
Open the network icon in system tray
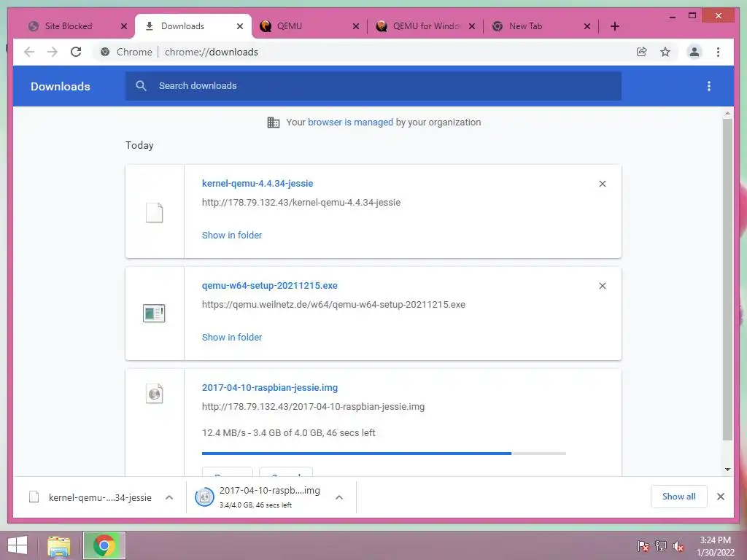pyautogui.click(x=660, y=545)
